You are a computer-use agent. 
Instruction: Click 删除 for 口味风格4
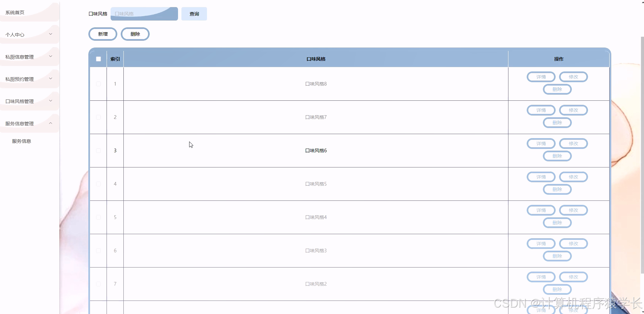[557, 223]
